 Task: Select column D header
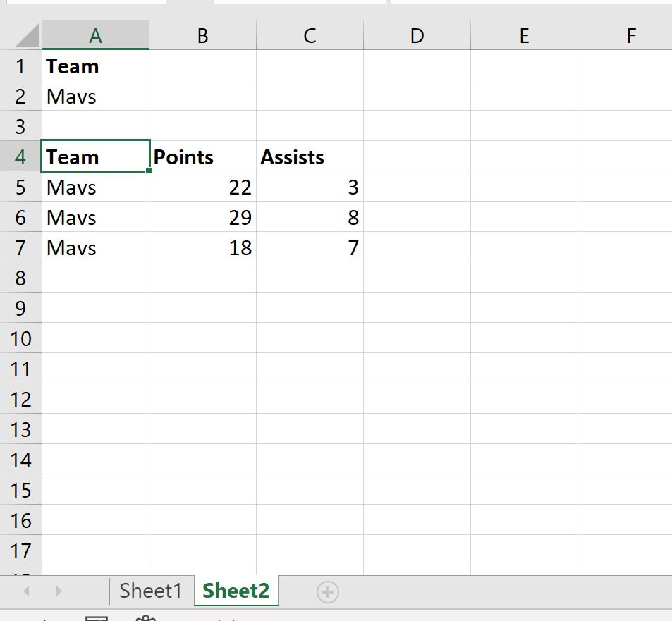[416, 35]
